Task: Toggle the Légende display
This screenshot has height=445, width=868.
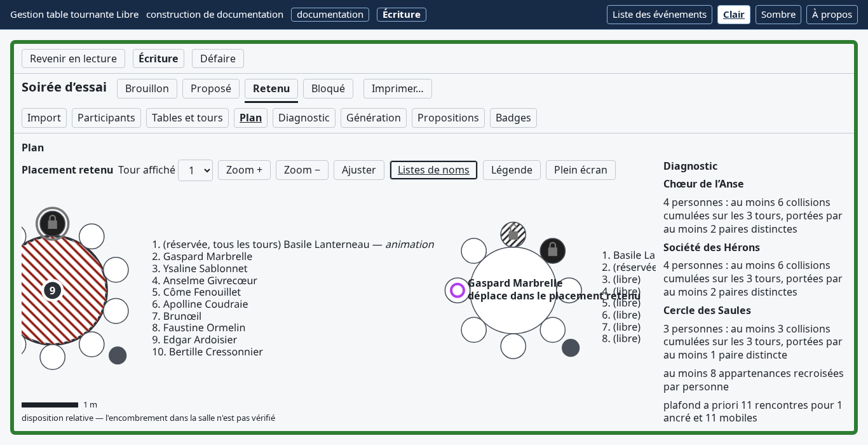Action: pos(512,170)
